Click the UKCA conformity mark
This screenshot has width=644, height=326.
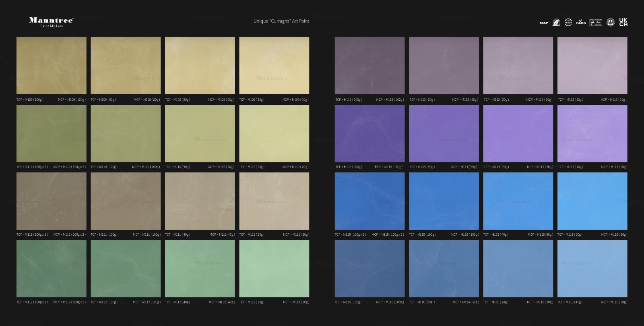tap(623, 23)
